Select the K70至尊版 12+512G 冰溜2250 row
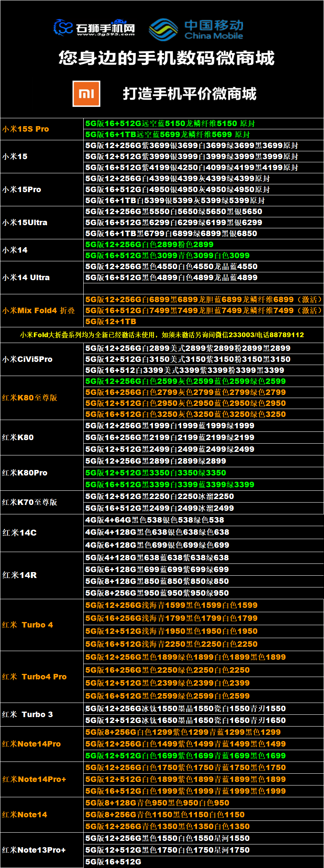The width and height of the screenshot is (324, 868). 204,496
